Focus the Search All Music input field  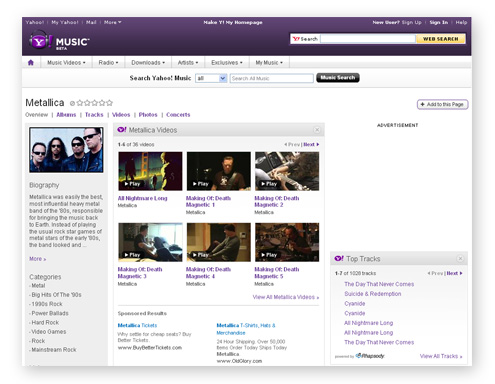pos(271,78)
